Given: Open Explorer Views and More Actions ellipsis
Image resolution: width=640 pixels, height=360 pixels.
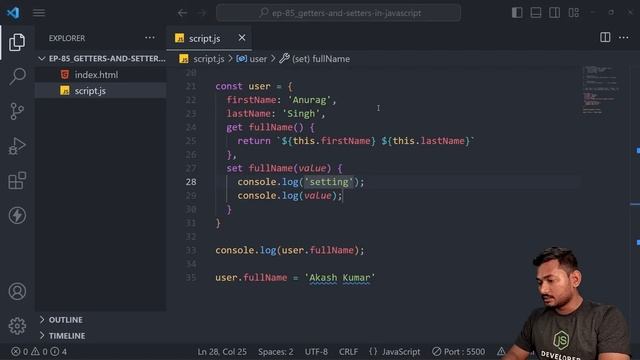Looking at the screenshot, I should 150,38.
